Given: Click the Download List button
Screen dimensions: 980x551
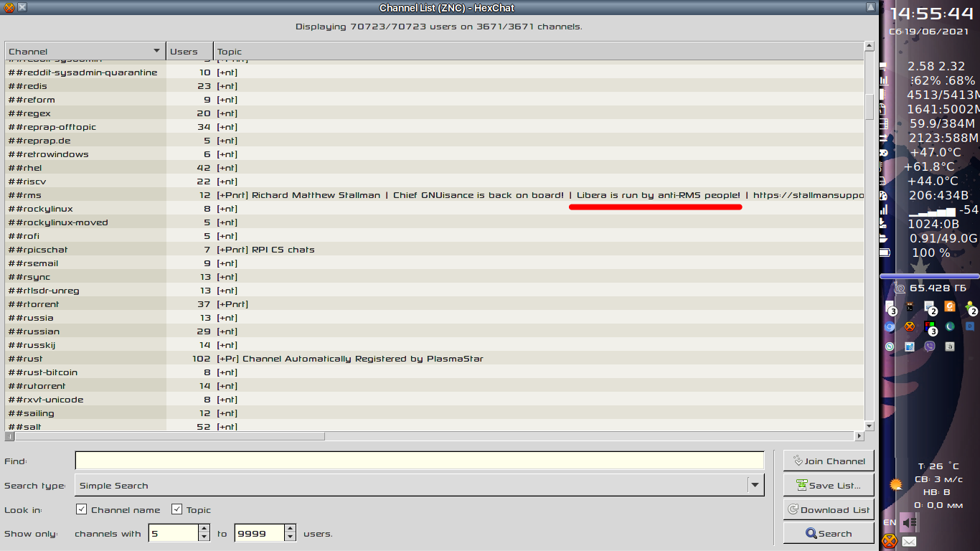Looking at the screenshot, I should click(829, 509).
